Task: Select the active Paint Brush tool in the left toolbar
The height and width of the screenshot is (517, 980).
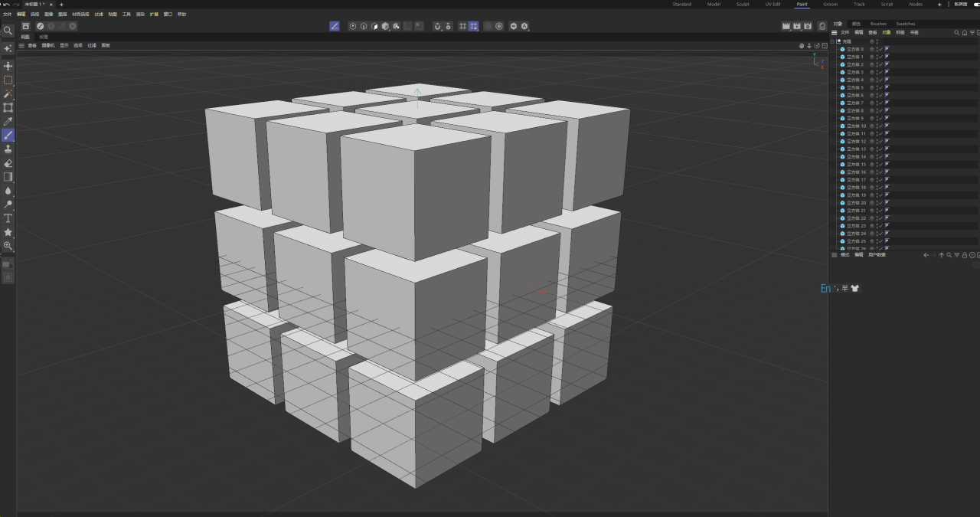Action: [x=8, y=135]
